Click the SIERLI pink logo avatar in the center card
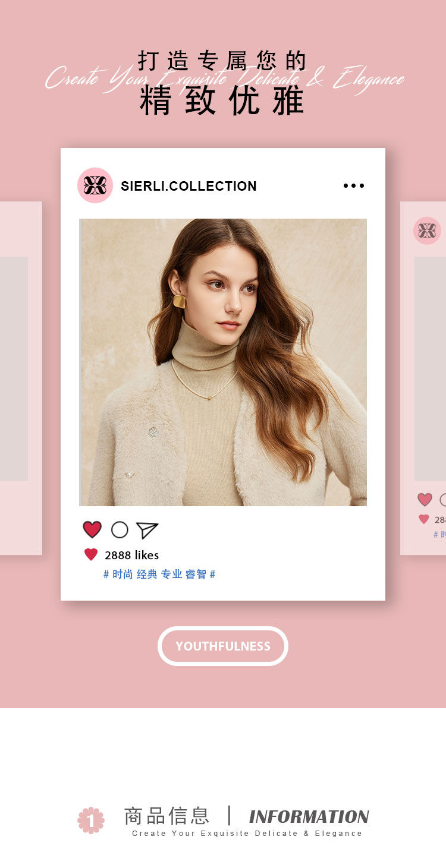The image size is (446, 868). click(95, 185)
